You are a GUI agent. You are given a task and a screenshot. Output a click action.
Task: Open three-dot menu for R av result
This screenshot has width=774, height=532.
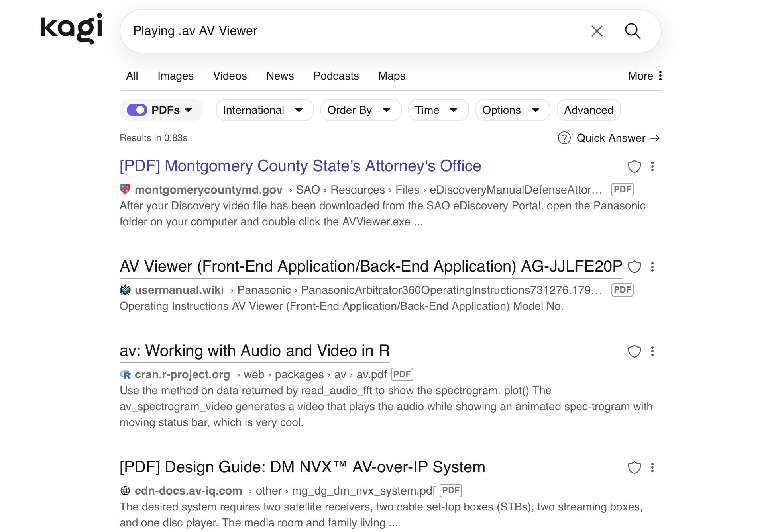point(652,351)
